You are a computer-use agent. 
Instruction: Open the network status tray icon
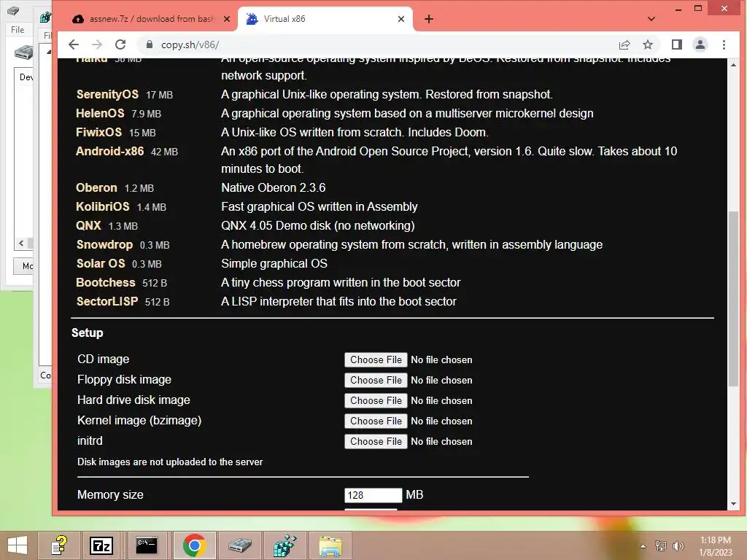coord(661,546)
